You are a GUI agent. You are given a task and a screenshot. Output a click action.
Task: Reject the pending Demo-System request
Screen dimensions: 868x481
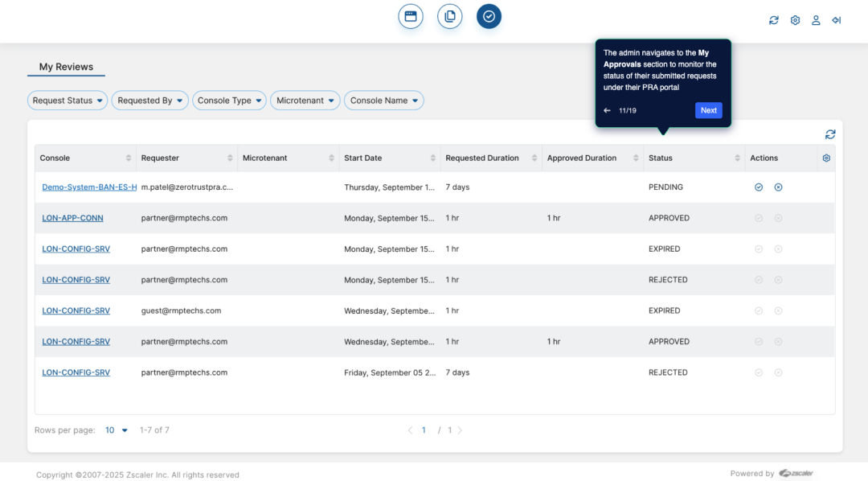coord(778,187)
